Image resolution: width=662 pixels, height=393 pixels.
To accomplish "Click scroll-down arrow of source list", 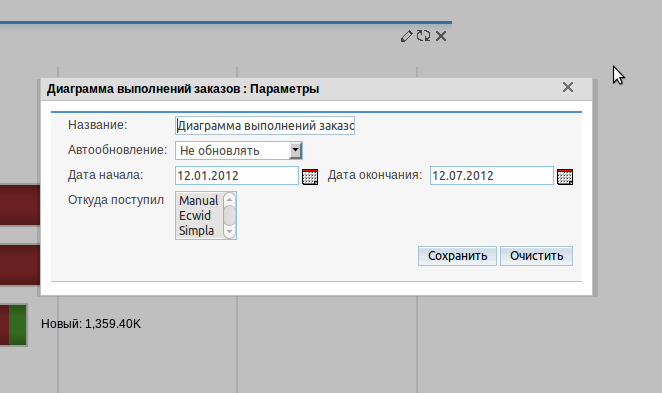I will click(x=229, y=232).
